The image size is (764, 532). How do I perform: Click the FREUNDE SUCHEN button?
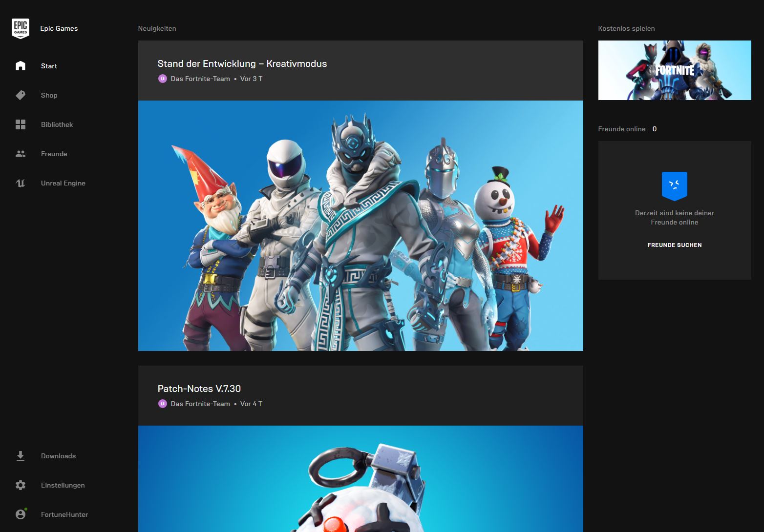point(675,245)
